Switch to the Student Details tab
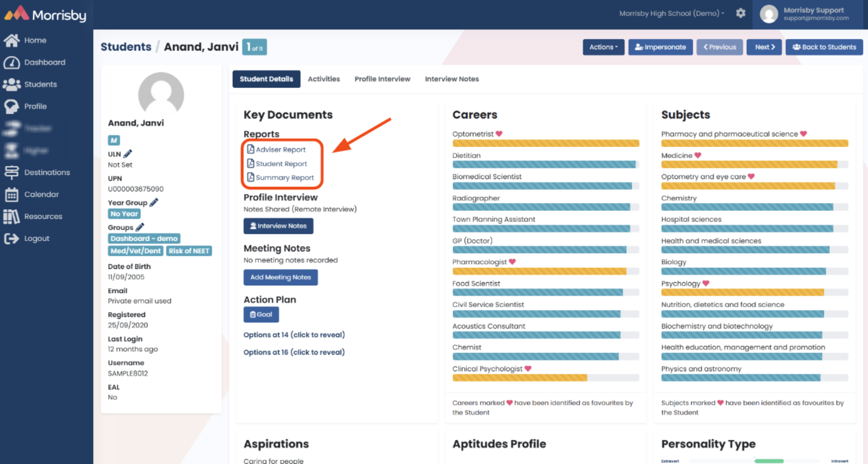Viewport: 868px width, 464px height. [x=266, y=79]
